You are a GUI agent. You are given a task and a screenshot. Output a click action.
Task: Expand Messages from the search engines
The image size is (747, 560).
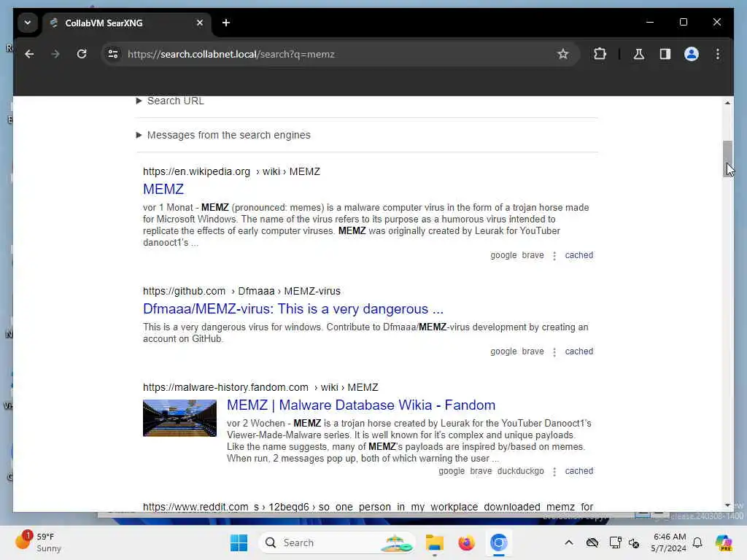pos(223,135)
